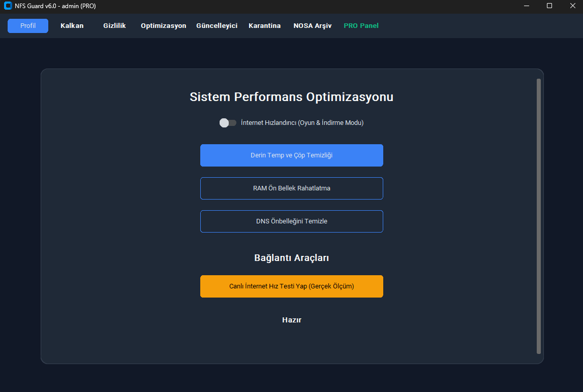The width and height of the screenshot is (583, 392).
Task: Enable the İnternet Hızlandırıcı toggle switch
Action: click(x=228, y=122)
